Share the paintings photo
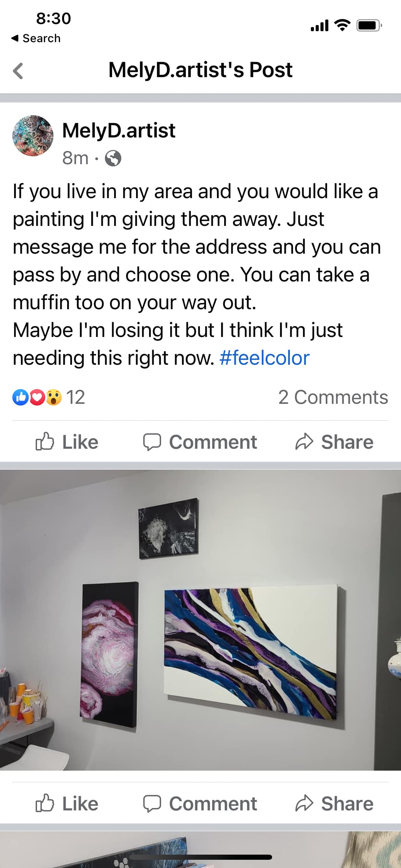This screenshot has width=401, height=868. [334, 804]
